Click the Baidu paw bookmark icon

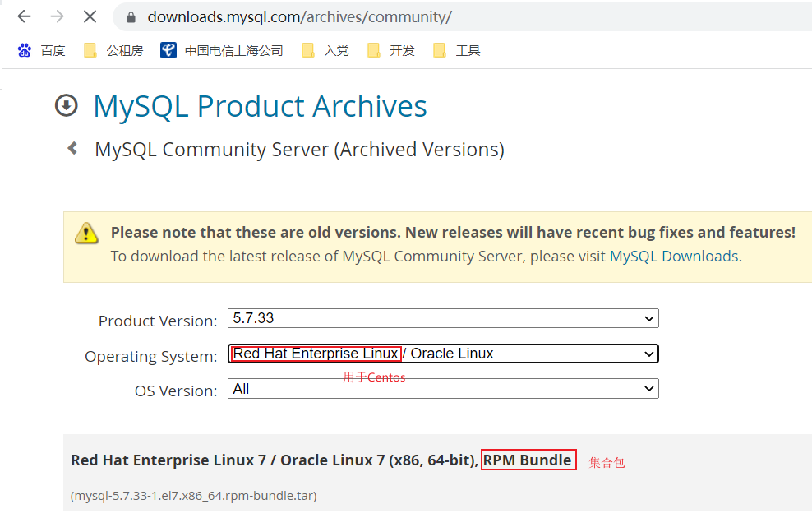pyautogui.click(x=25, y=51)
